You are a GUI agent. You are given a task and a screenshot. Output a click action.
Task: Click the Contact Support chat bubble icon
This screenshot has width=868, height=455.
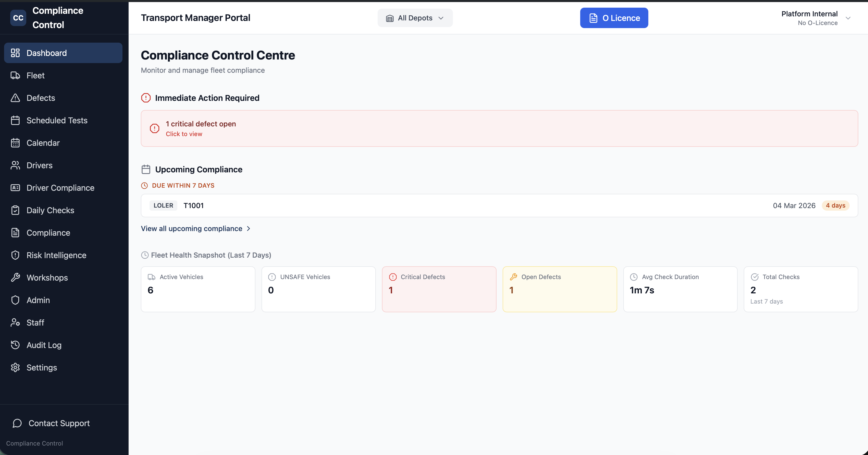point(17,423)
